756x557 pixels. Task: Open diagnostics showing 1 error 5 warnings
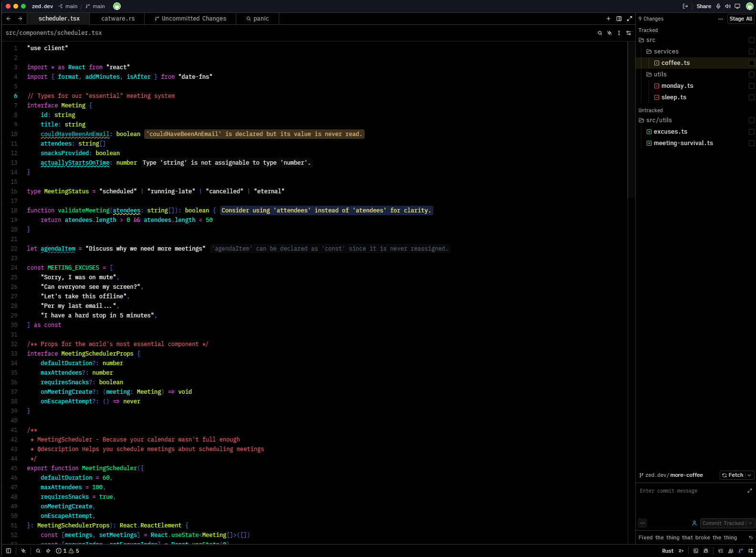[x=67, y=551]
